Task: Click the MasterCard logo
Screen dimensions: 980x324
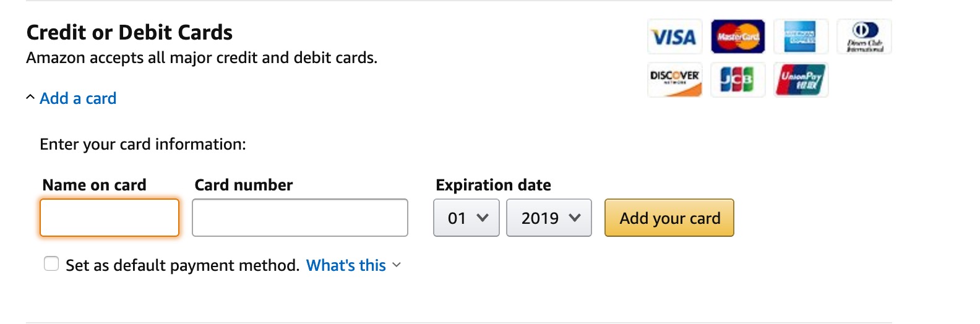Action: (x=737, y=37)
